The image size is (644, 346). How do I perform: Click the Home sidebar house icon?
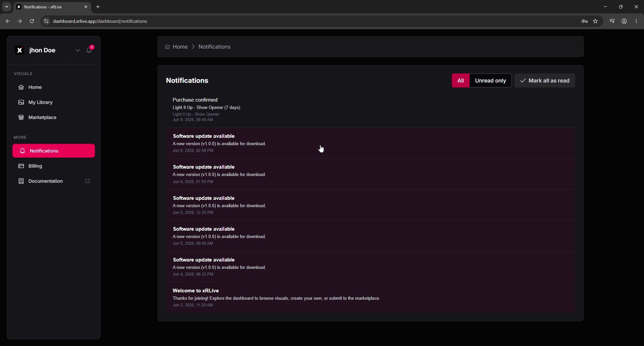point(21,87)
